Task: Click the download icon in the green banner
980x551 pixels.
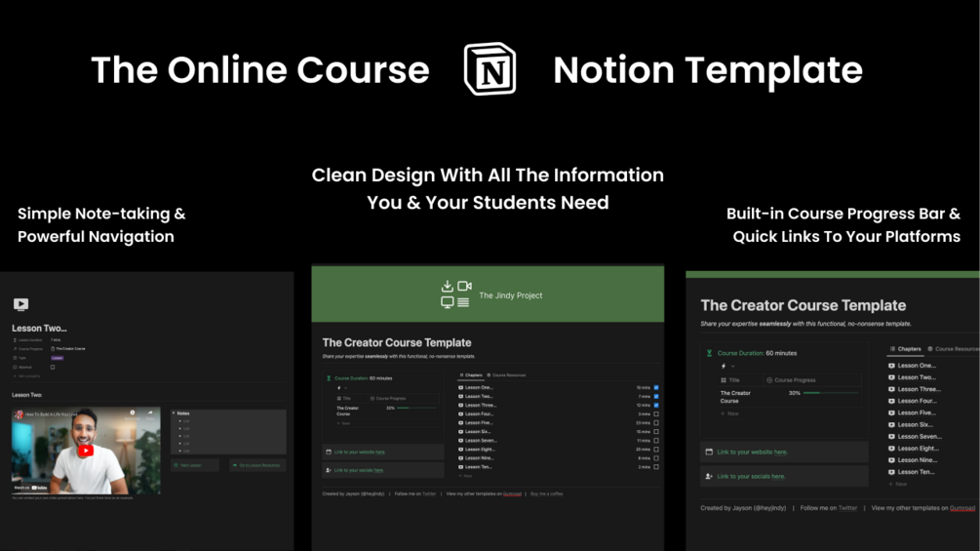Action: [x=447, y=286]
